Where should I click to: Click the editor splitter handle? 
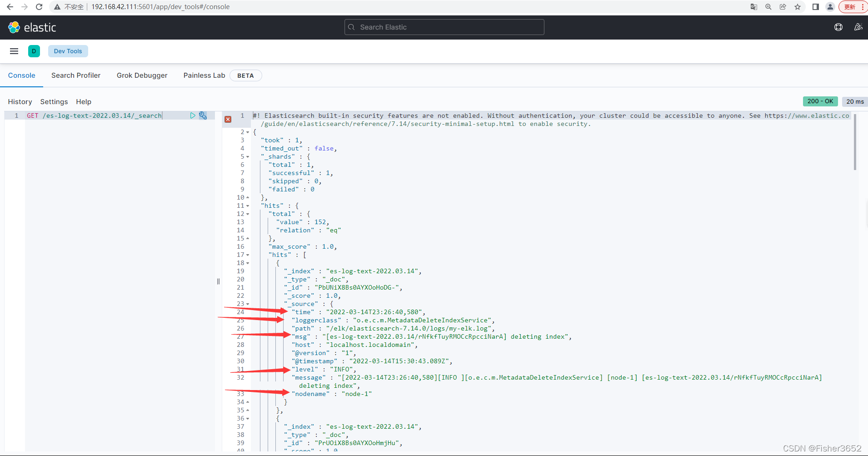coord(218,281)
